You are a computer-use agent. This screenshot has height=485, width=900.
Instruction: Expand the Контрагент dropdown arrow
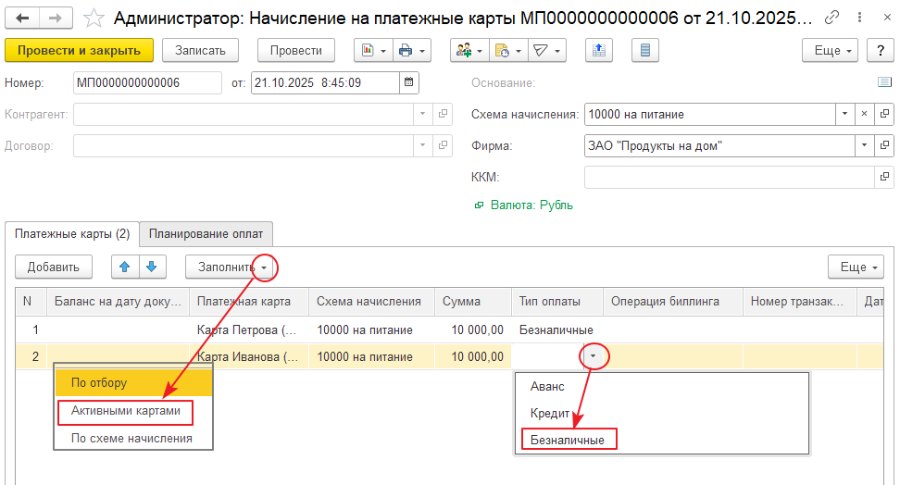pyautogui.click(x=422, y=114)
